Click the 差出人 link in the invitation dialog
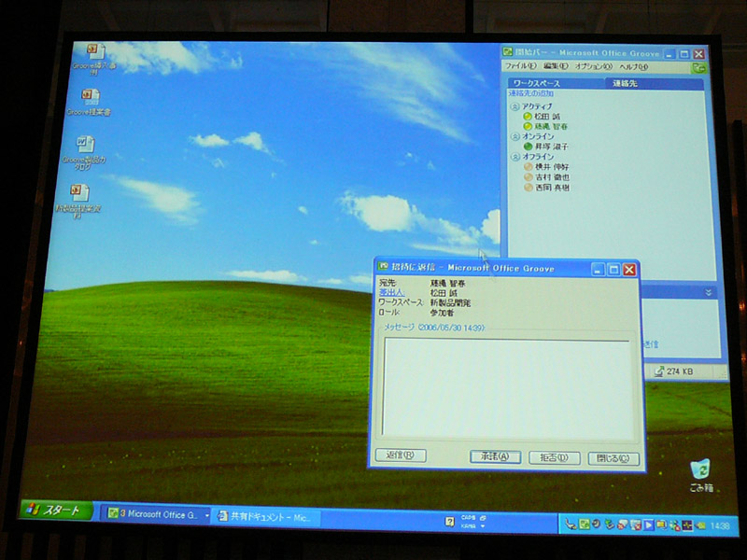This screenshot has width=747, height=560. click(391, 292)
